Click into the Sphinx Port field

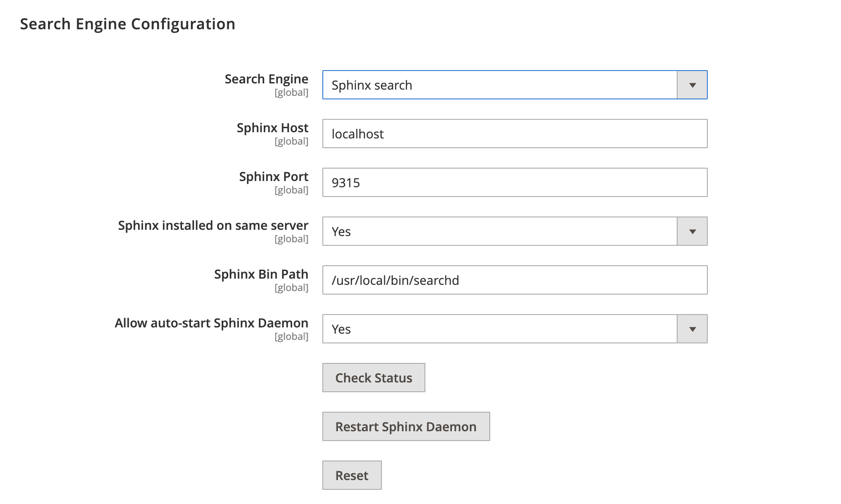(514, 182)
